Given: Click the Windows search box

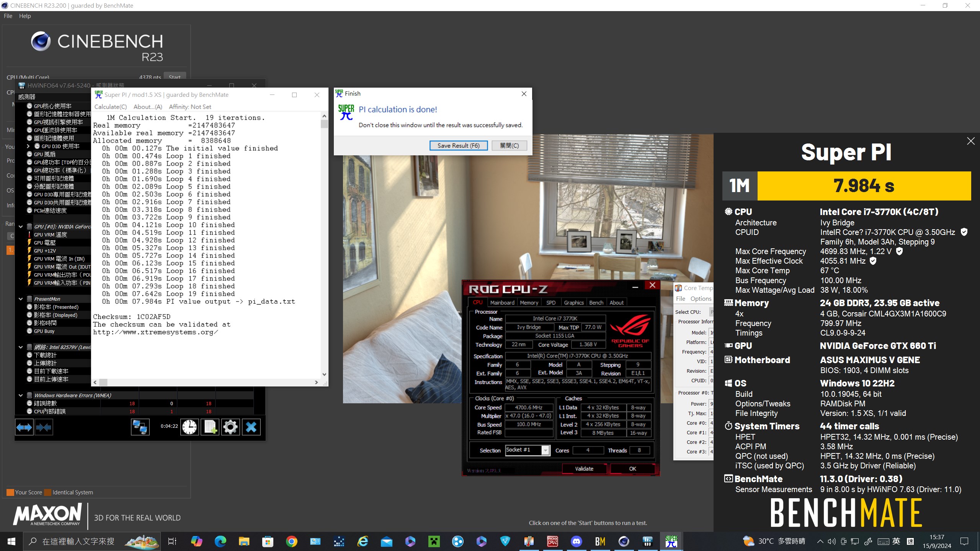Looking at the screenshot, I should [92, 541].
